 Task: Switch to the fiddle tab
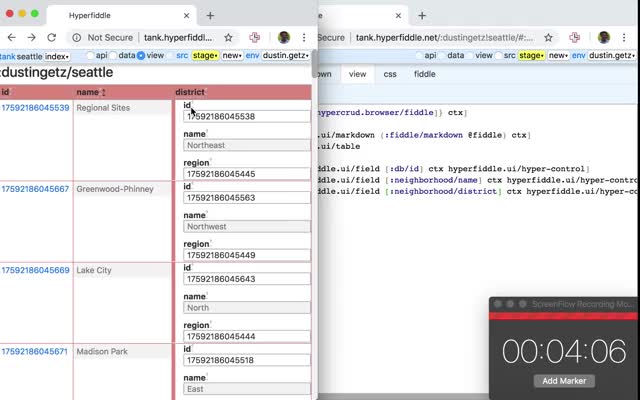click(424, 74)
